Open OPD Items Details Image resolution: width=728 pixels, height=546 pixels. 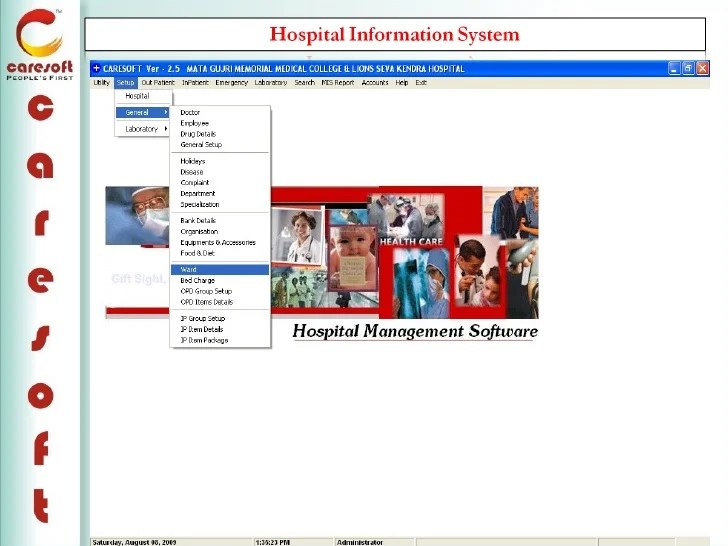tap(220, 302)
